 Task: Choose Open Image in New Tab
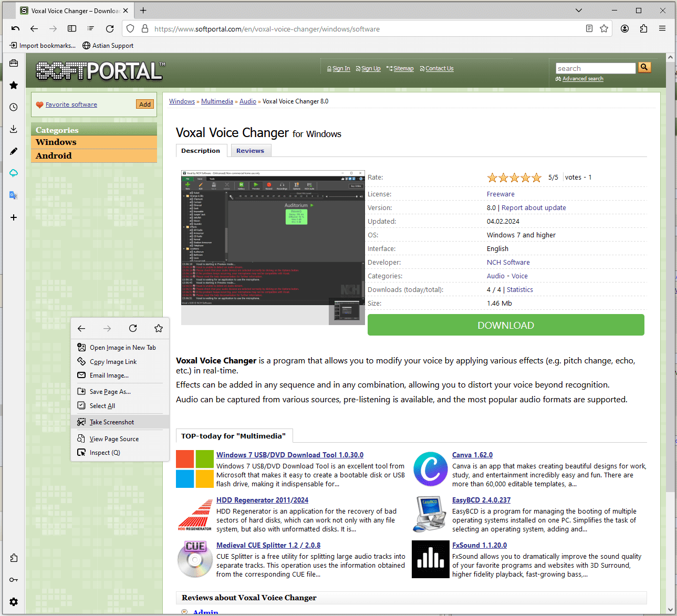[120, 348]
